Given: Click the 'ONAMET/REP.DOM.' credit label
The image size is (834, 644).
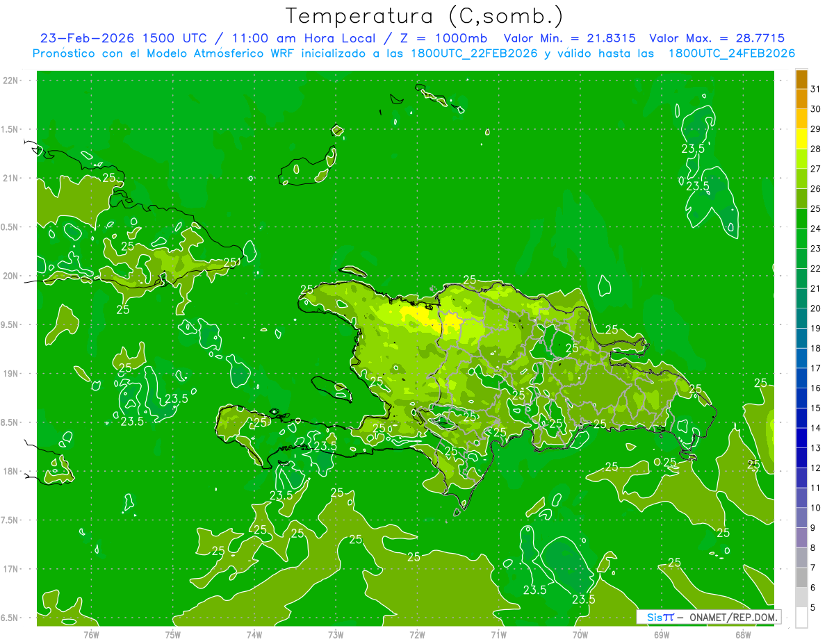Looking at the screenshot, I should pos(734,617).
